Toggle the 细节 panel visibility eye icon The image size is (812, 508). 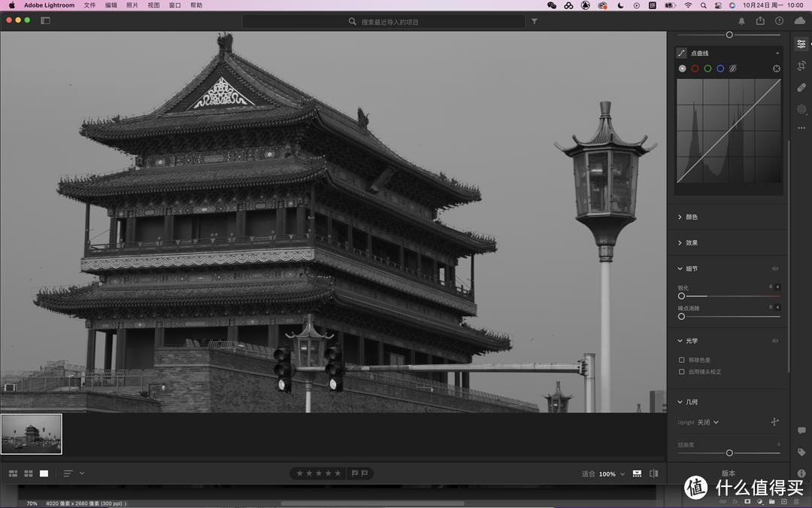(774, 269)
